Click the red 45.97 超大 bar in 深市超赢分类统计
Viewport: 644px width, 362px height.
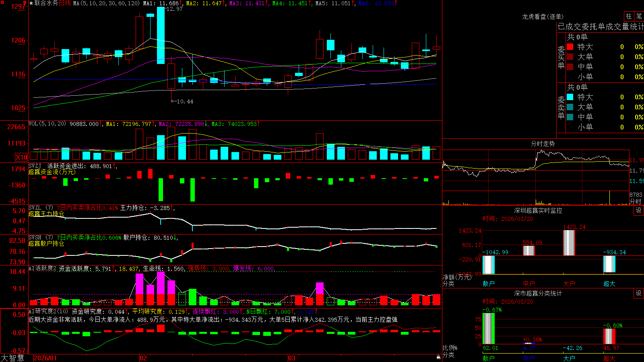609,336
